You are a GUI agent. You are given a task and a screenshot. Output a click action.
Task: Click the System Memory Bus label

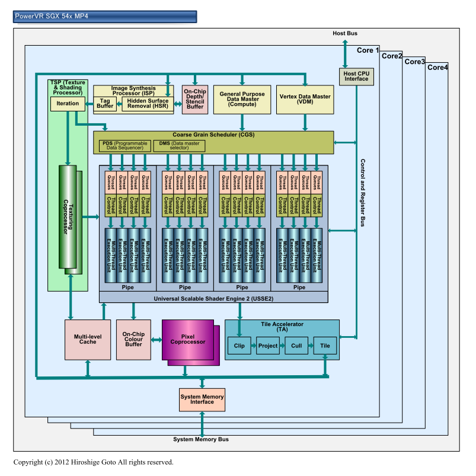click(201, 439)
